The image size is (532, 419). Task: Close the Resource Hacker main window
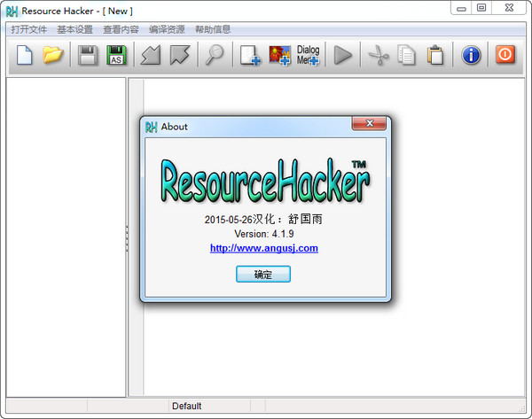[x=509, y=8]
